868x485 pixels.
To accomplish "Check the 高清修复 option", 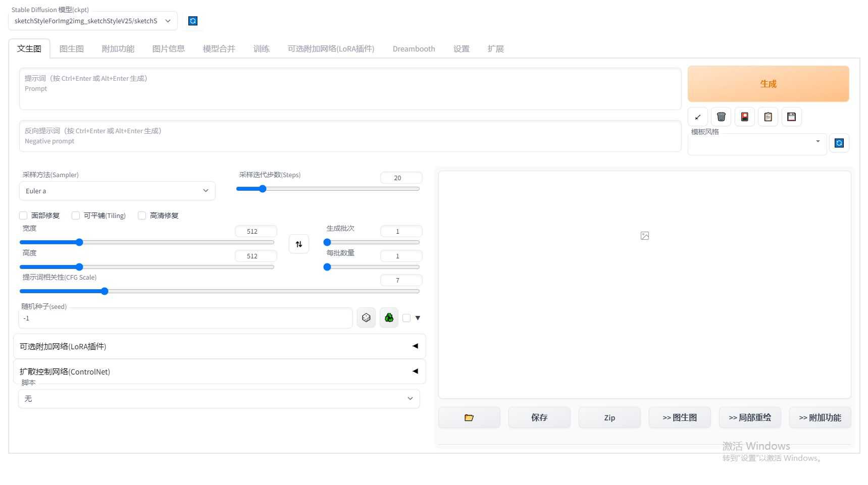I will point(142,215).
